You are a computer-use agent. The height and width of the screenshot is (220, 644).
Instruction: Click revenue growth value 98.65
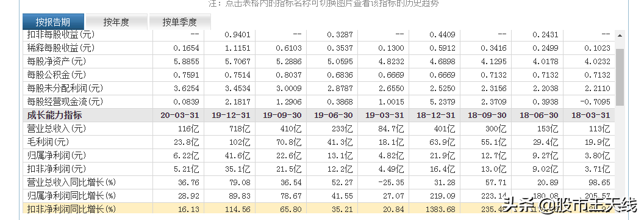tap(600, 182)
